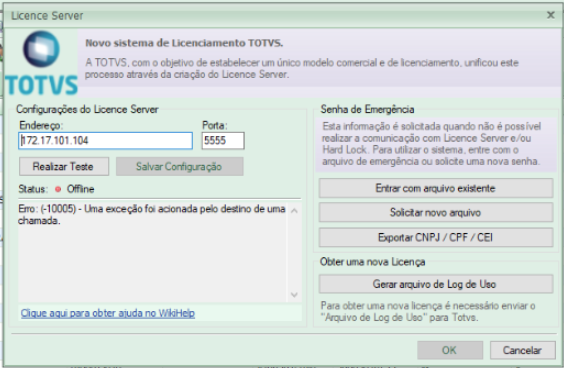Click Gerar arquivo de Log de Uso

pyautogui.click(x=436, y=284)
